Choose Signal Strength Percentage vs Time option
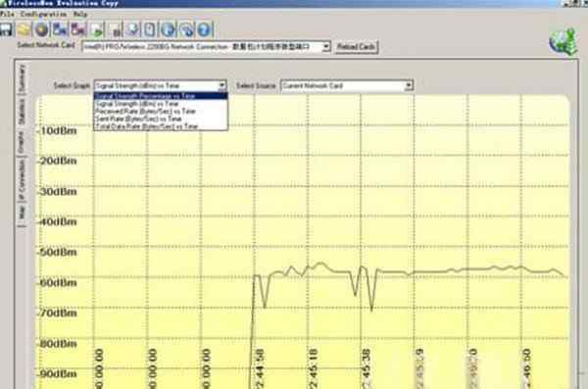This screenshot has width=588, height=389. click(x=161, y=96)
